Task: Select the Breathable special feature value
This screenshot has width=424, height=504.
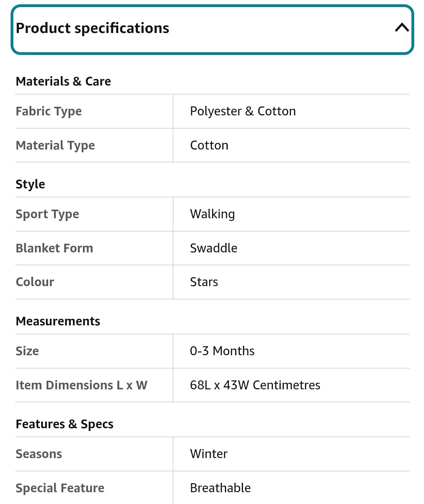Action: coord(220,488)
